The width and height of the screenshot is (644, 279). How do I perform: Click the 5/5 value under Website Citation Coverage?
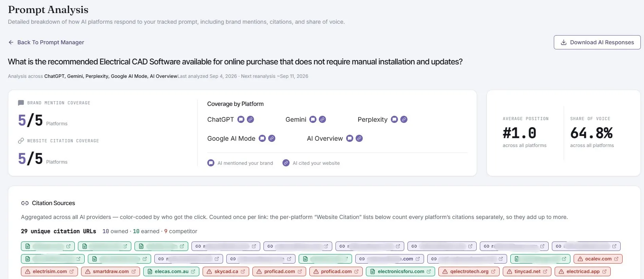[x=30, y=158]
